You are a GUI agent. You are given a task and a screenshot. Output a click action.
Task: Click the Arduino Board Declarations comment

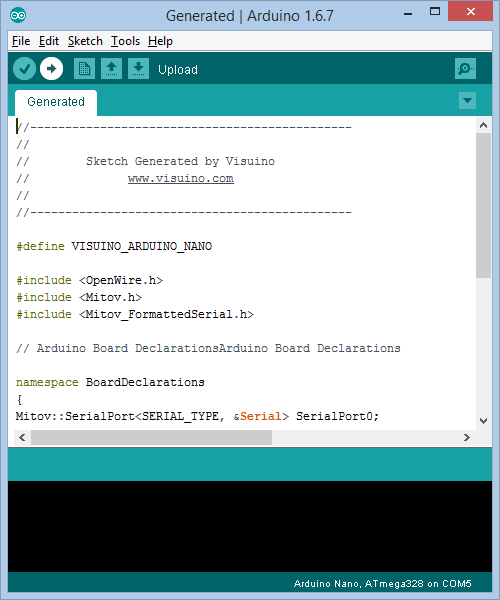click(208, 348)
